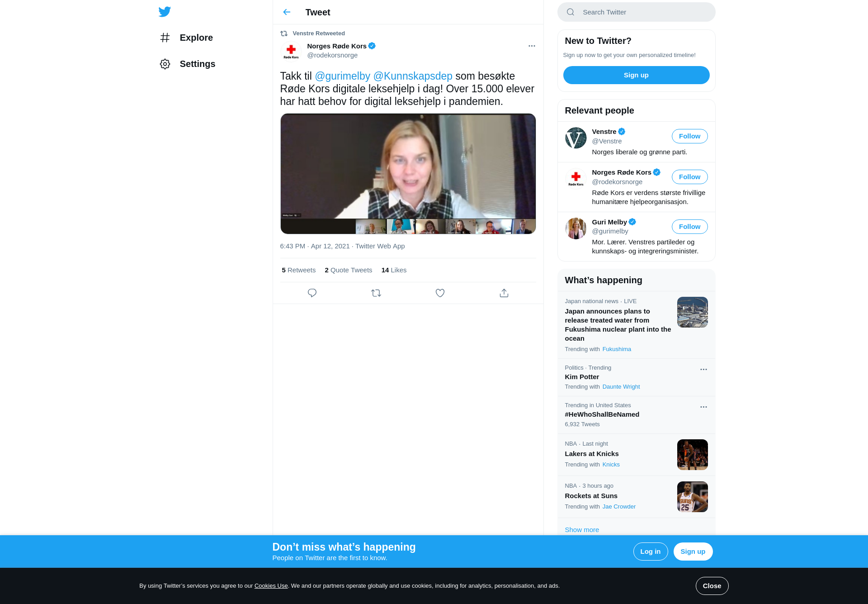Open the Settings menu item
868x604 pixels.
click(198, 64)
